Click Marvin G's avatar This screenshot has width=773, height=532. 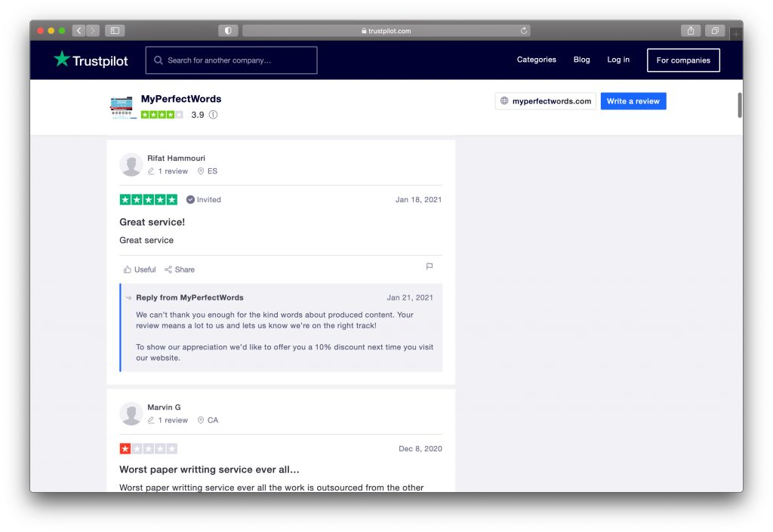[x=131, y=414]
